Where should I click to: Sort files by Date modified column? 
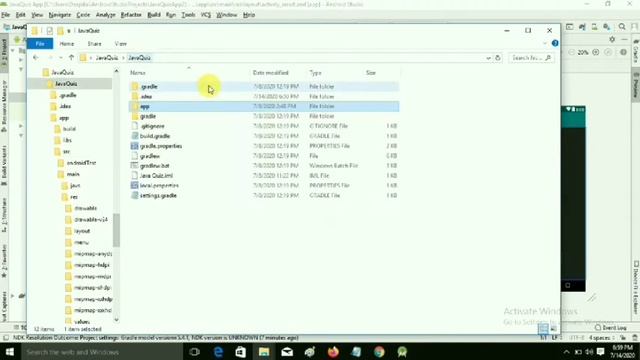click(x=271, y=73)
